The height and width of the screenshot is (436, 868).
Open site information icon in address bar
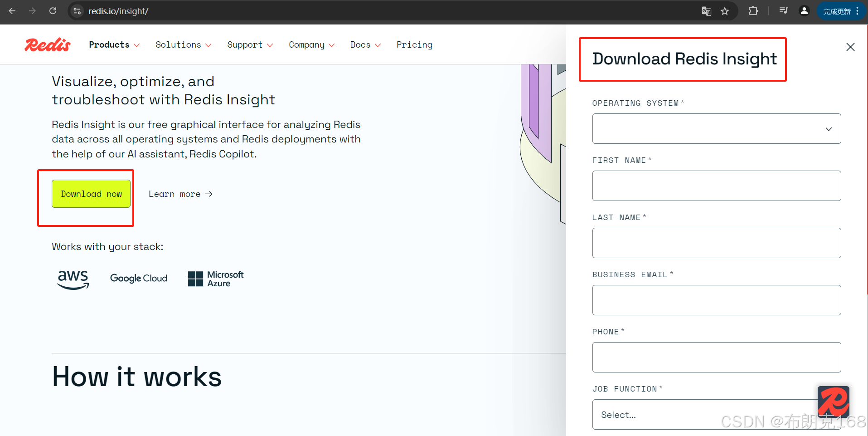[77, 11]
